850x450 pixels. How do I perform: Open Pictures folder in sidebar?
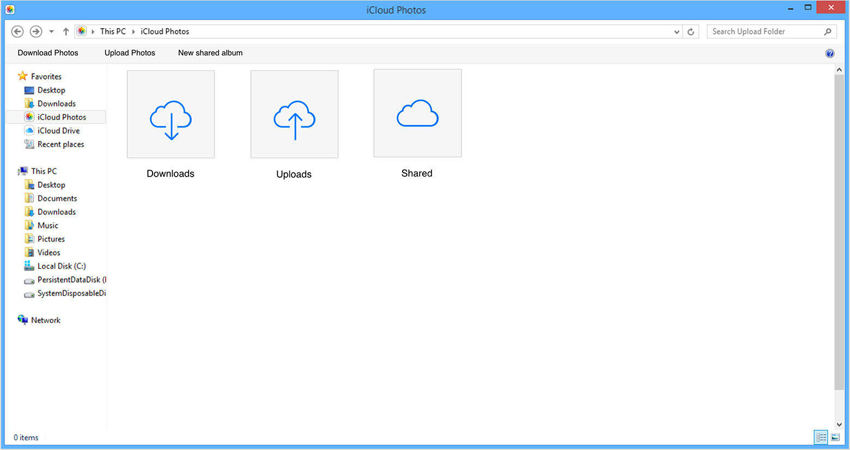[x=51, y=239]
